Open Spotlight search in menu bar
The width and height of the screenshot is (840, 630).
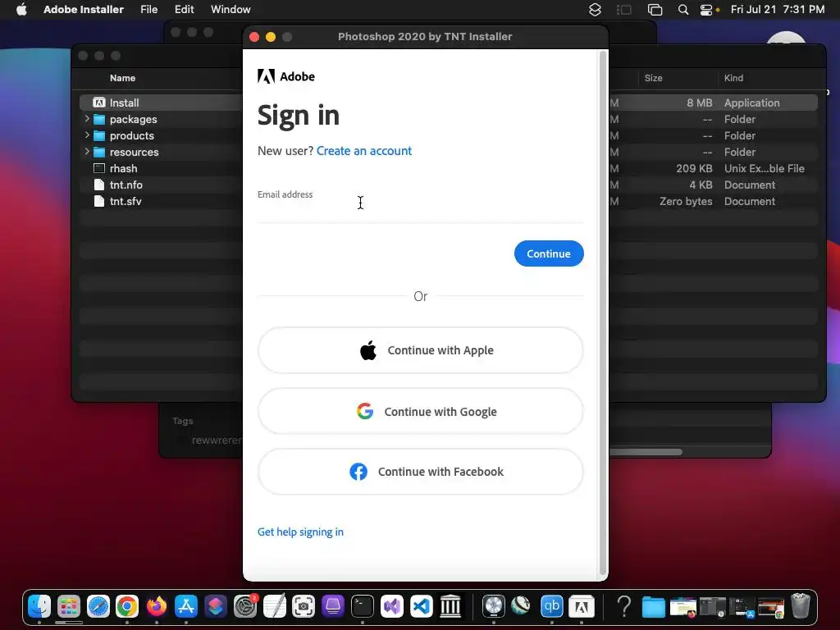point(683,10)
